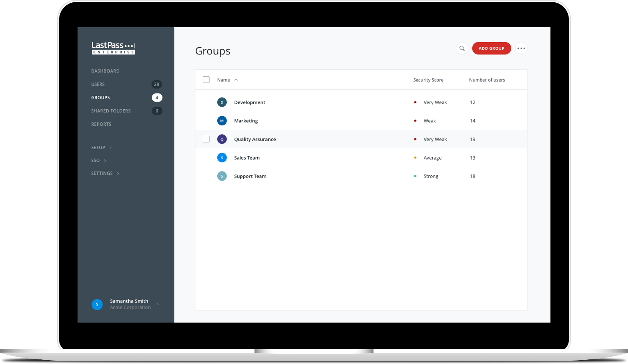Click Samantha Smith's profile avatar

[x=97, y=304]
